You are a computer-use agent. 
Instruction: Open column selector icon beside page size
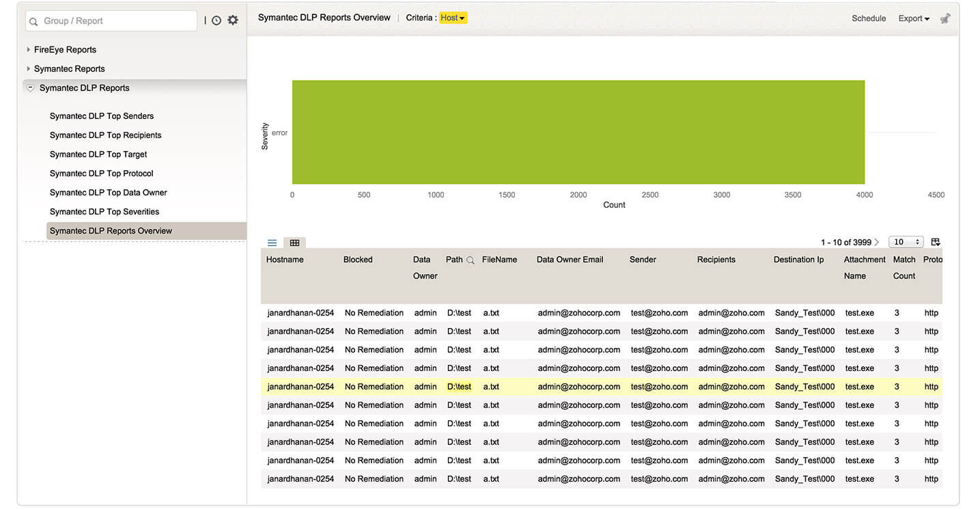click(x=936, y=242)
